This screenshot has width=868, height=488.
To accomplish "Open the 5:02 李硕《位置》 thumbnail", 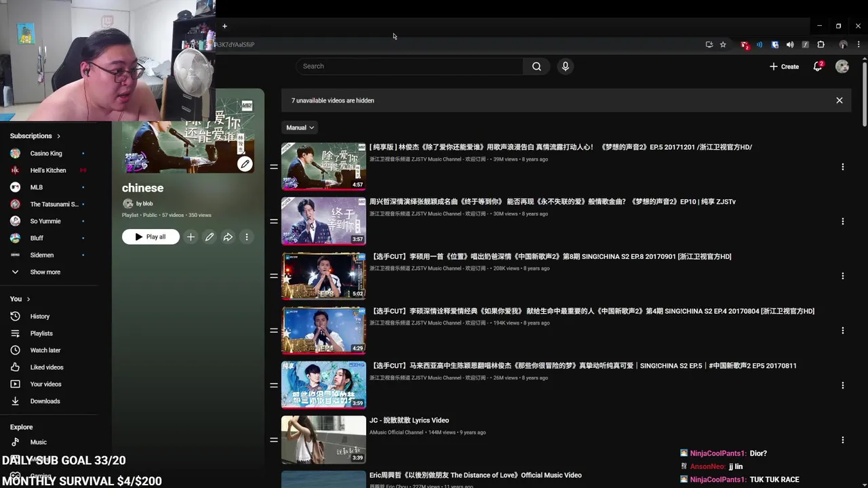I will click(323, 275).
